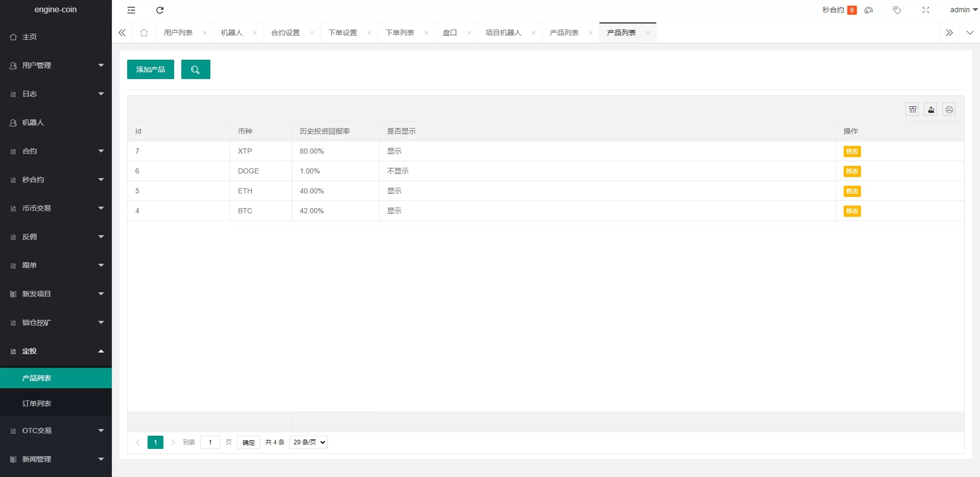The image size is (980, 477).
Task: Click the tag note icon in header
Action: (x=897, y=10)
